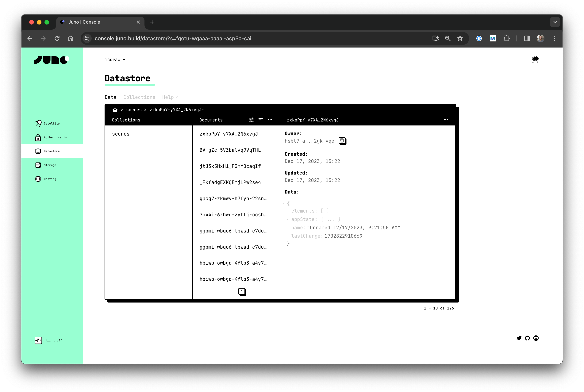This screenshot has width=584, height=392.
Task: Expand the appState object node
Action: pos(287,219)
